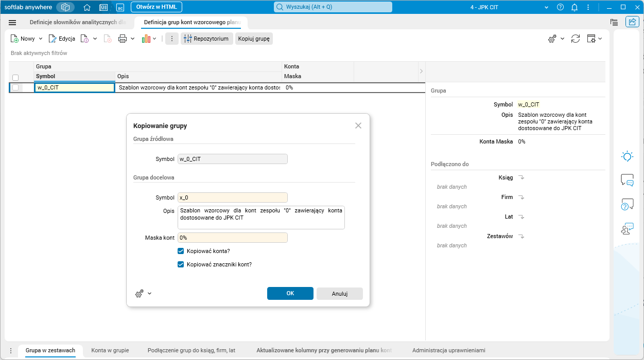Click the Repozytorium button
Viewport: 644px width, 360px height.
tap(206, 39)
